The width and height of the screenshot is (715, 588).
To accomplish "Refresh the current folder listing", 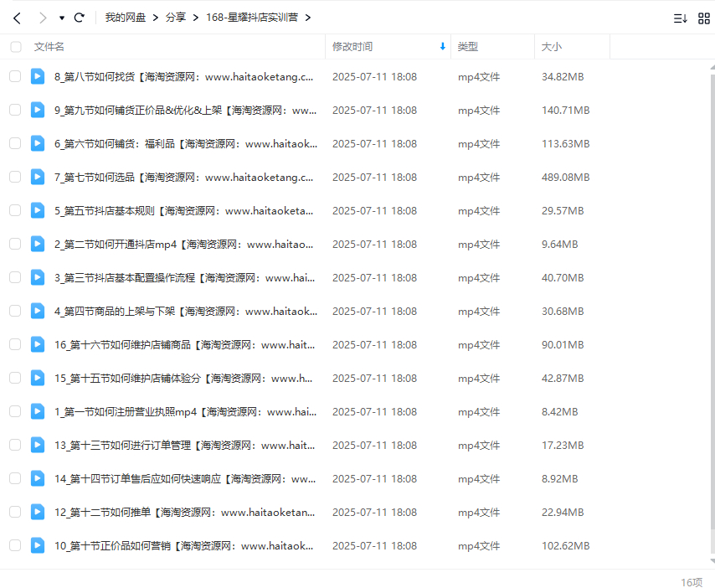I will tap(80, 18).
